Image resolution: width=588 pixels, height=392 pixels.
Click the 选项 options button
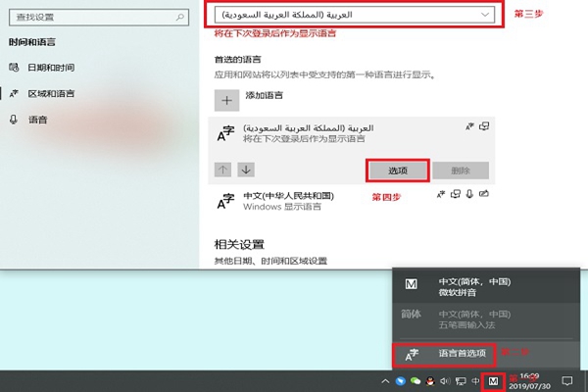coord(398,171)
